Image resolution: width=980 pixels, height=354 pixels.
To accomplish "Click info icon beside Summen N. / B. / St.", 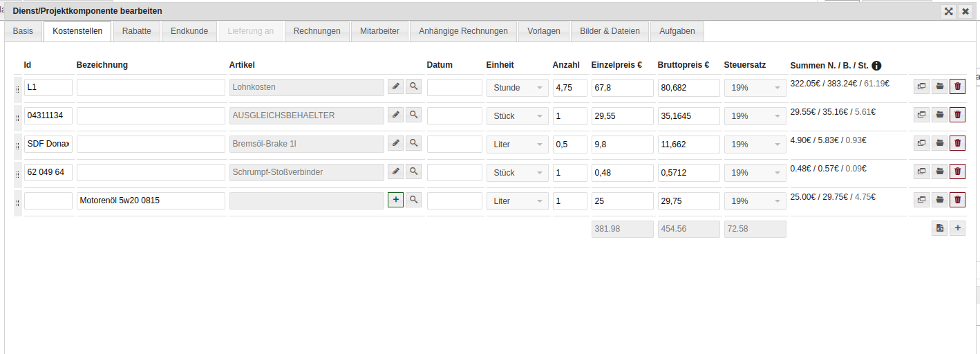I will [x=876, y=66].
